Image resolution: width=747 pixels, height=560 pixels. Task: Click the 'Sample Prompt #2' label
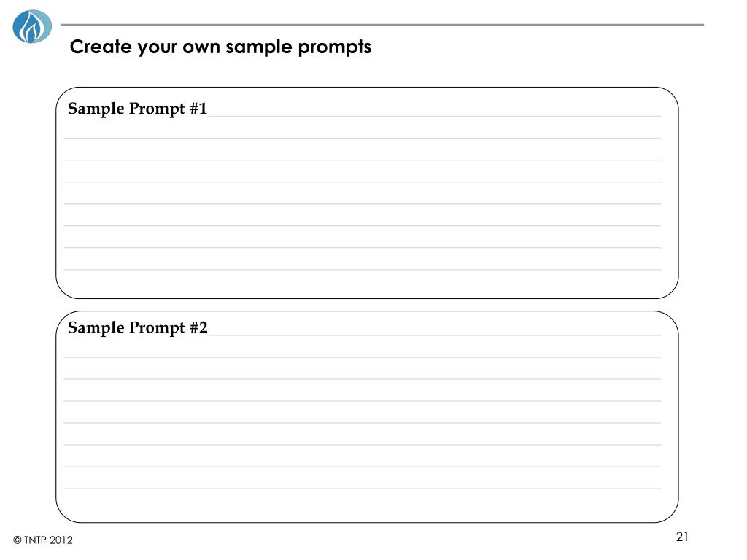[x=138, y=327]
